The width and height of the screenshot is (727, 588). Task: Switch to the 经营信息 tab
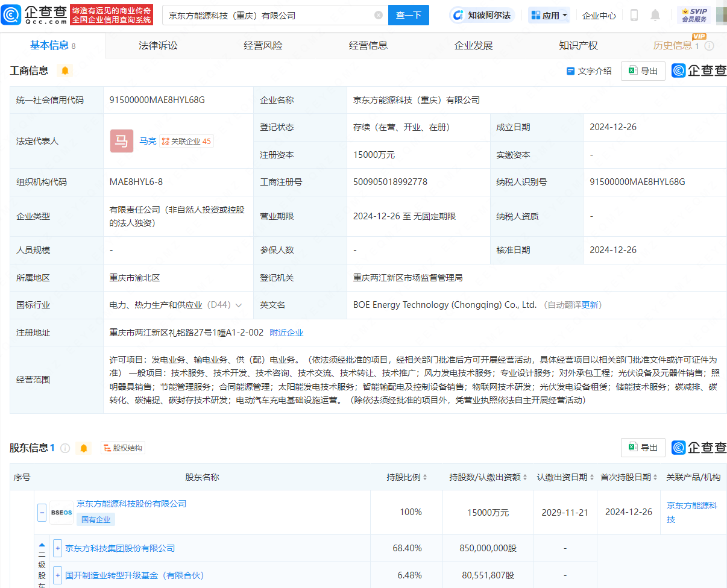(x=368, y=46)
